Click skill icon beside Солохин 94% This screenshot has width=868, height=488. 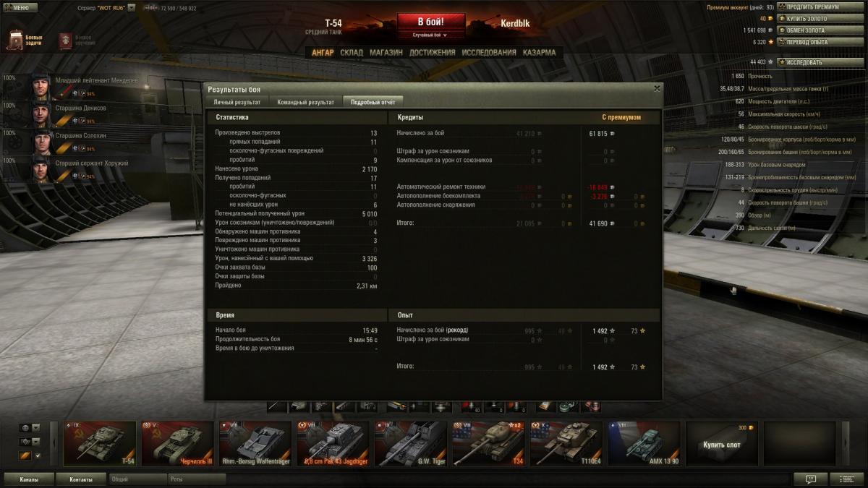point(82,149)
